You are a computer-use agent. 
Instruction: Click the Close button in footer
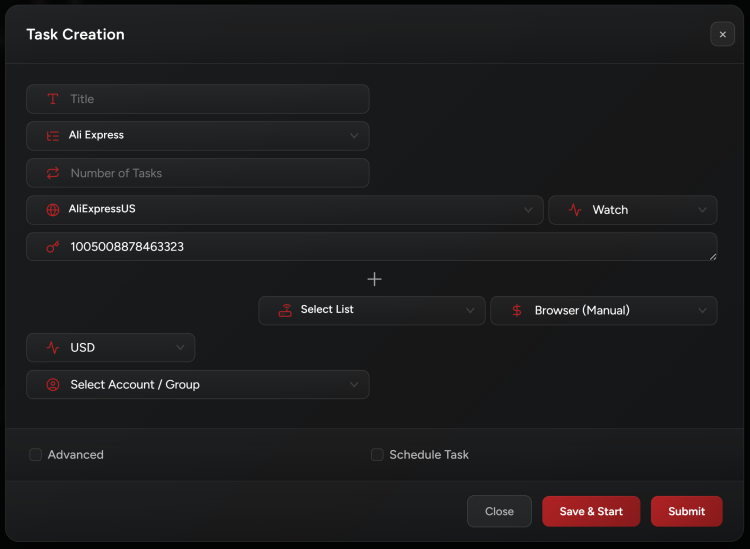pyautogui.click(x=499, y=511)
